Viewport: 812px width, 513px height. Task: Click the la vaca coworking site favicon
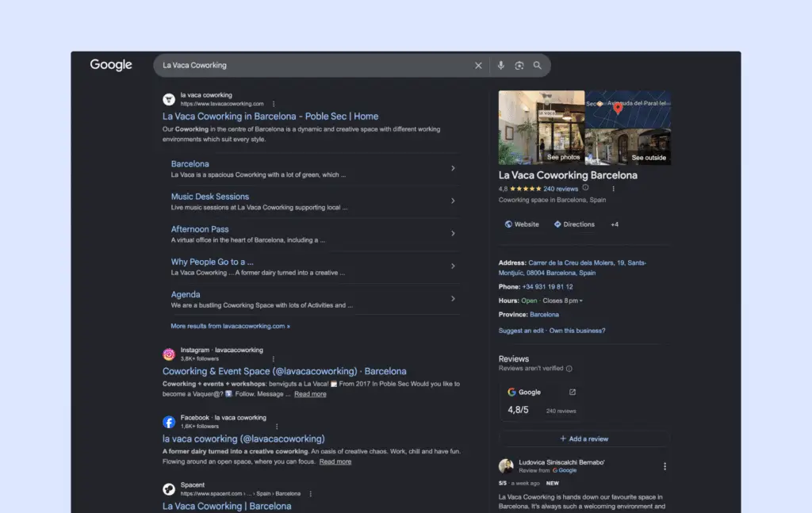tap(169, 99)
